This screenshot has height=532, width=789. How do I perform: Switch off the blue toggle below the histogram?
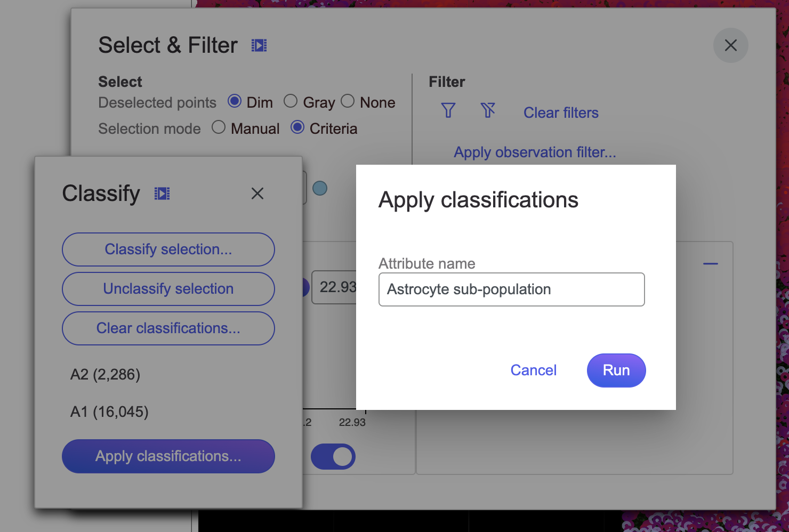point(333,456)
